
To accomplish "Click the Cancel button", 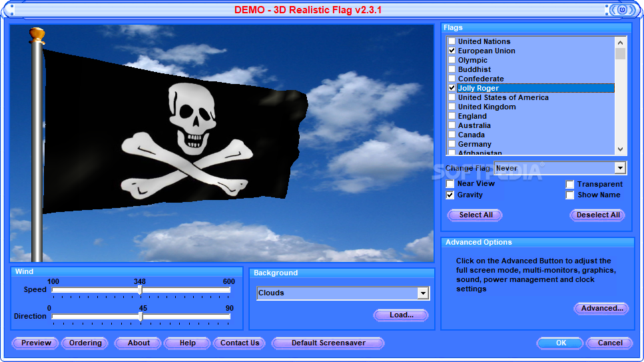I will click(x=610, y=343).
